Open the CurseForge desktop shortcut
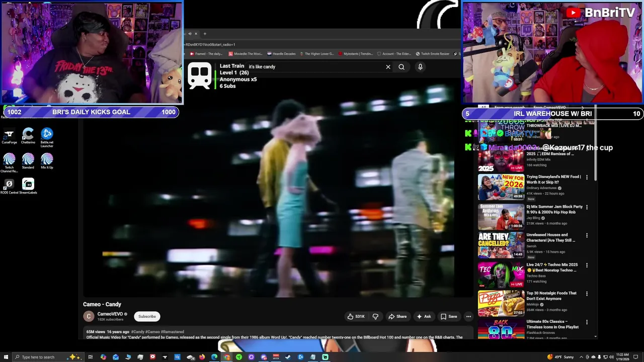Viewport: 644px width, 362px height. click(x=9, y=136)
